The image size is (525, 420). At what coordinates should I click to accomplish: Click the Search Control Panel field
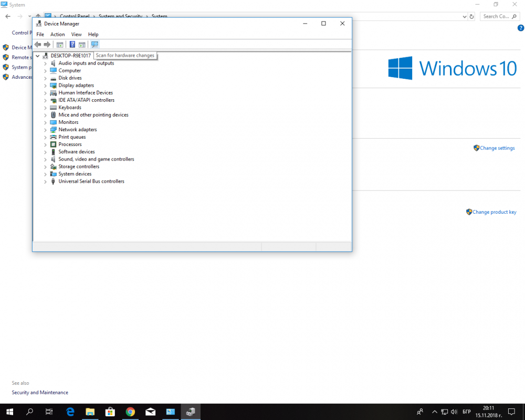(x=500, y=16)
